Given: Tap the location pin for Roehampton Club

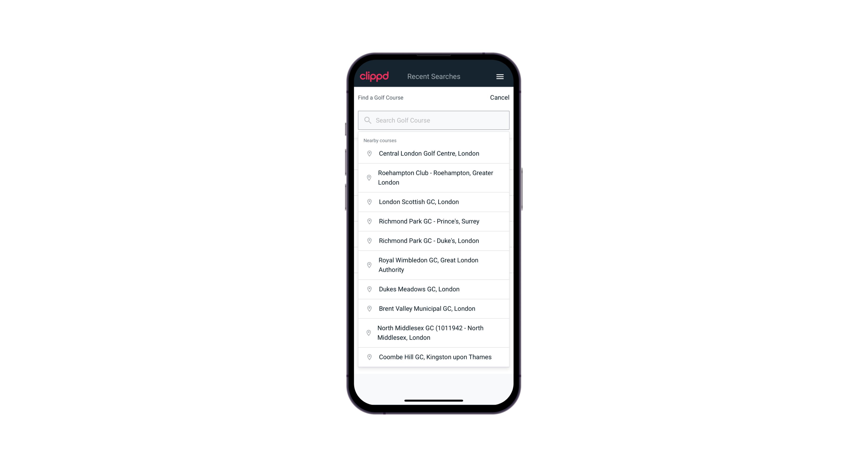Looking at the screenshot, I should coord(368,178).
